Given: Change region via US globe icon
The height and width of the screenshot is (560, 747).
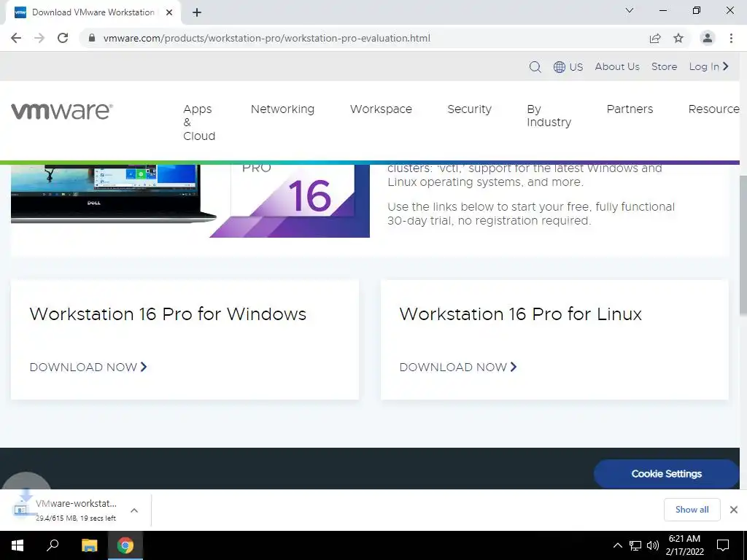Looking at the screenshot, I should tap(568, 66).
